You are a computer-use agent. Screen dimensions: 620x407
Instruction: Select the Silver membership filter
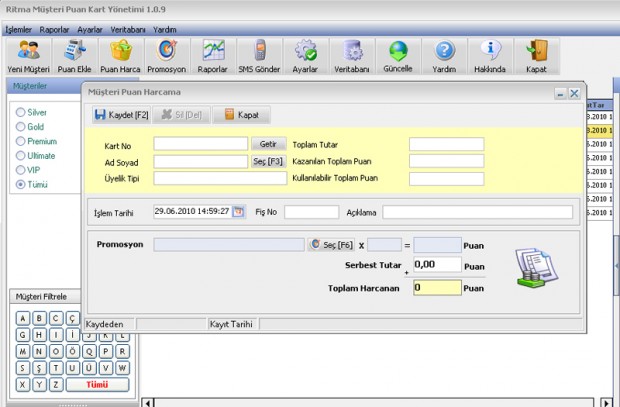[x=31, y=112]
